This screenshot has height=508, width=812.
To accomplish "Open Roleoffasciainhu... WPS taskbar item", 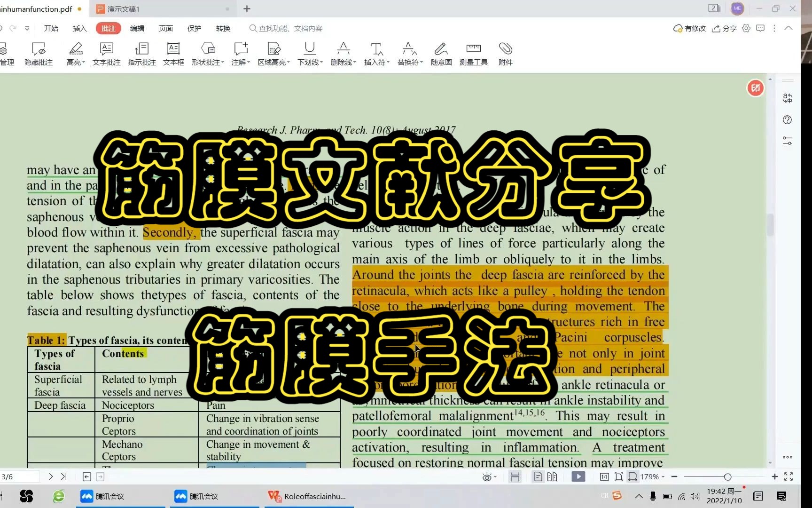I will coord(309,496).
